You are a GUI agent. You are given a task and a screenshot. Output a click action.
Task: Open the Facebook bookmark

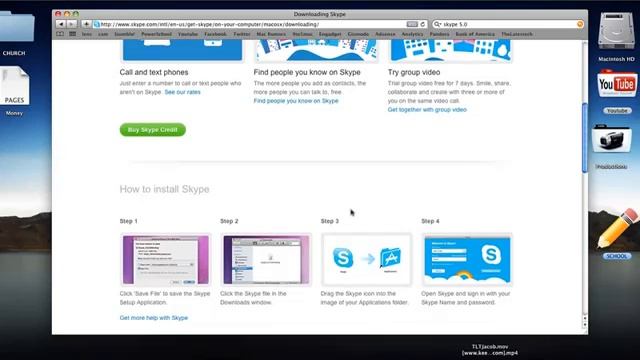point(215,34)
